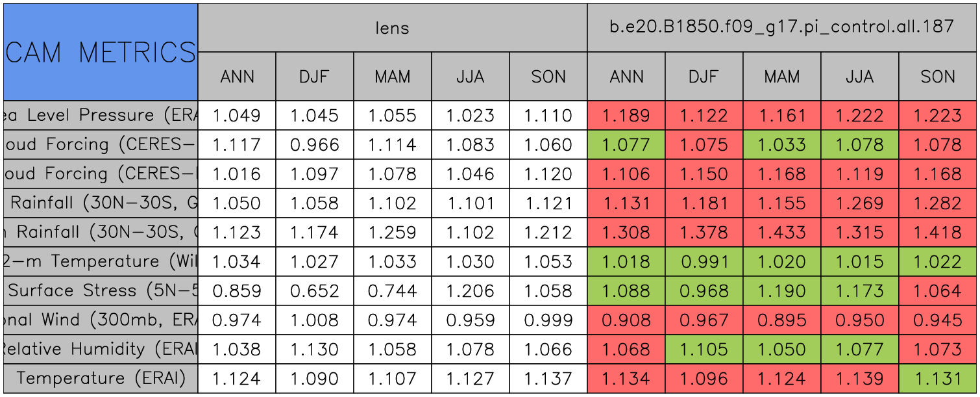Select the MAM header under pi_control
This screenshot has height=397, width=980.
point(781,77)
